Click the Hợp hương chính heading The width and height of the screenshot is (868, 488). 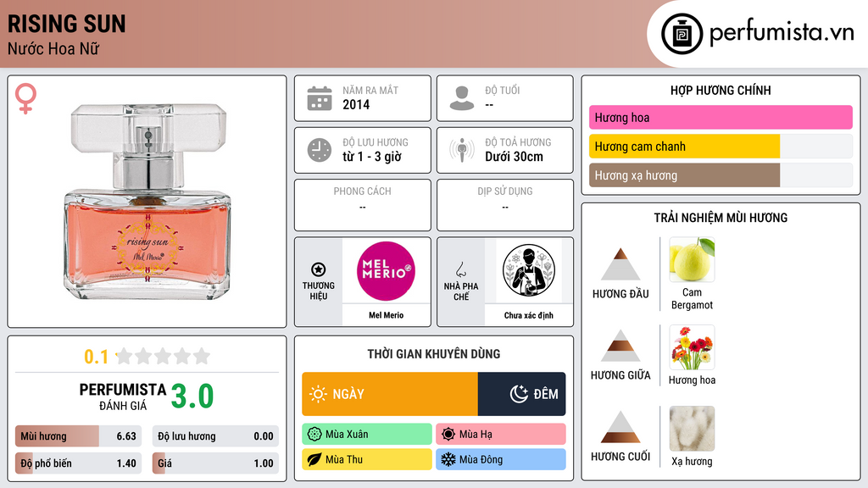point(721,90)
